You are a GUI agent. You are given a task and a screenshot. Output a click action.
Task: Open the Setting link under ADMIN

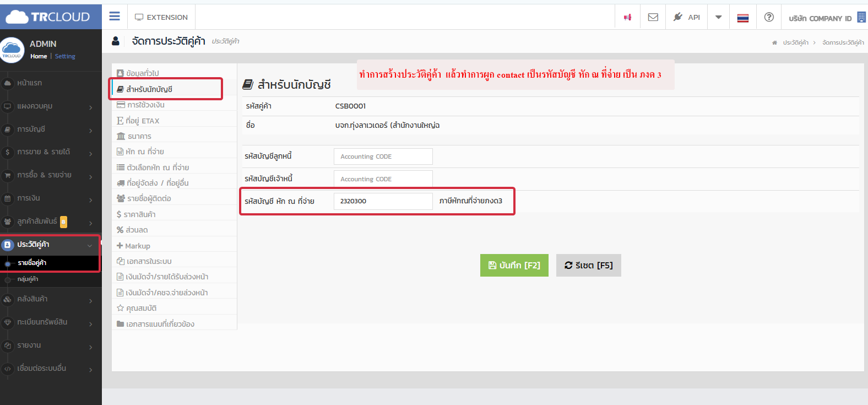(65, 56)
